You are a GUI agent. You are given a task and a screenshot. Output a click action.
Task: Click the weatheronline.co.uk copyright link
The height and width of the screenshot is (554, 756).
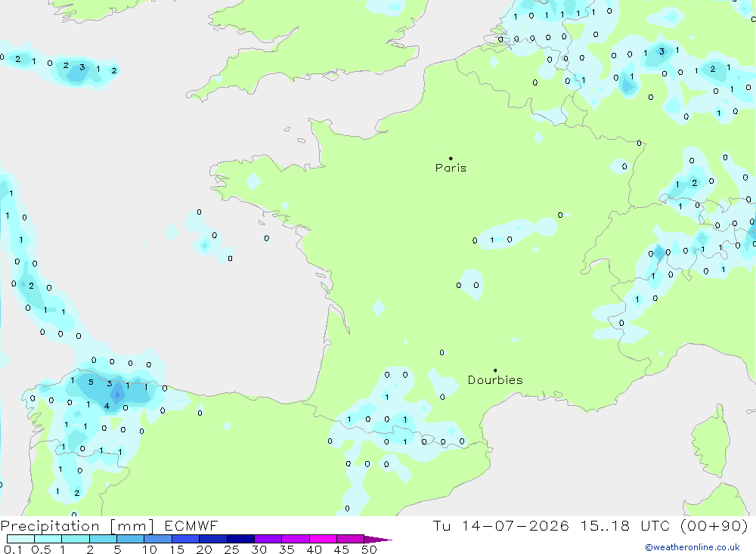tap(692, 547)
